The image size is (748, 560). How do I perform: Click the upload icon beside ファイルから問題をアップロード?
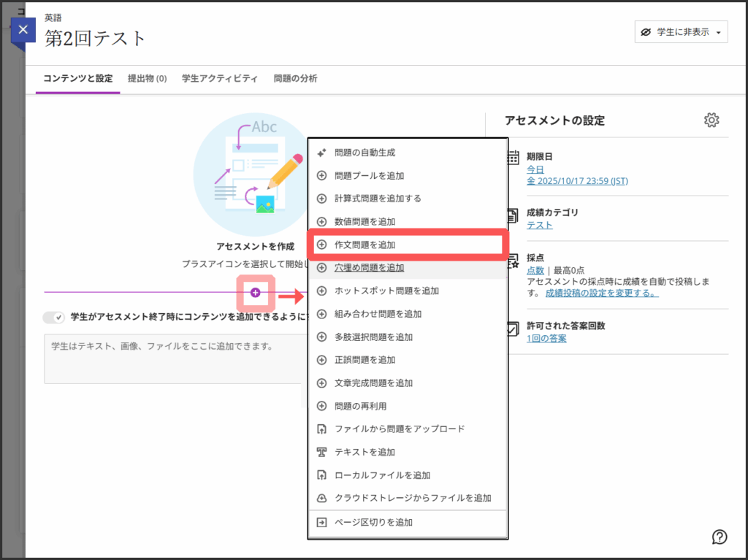click(321, 429)
